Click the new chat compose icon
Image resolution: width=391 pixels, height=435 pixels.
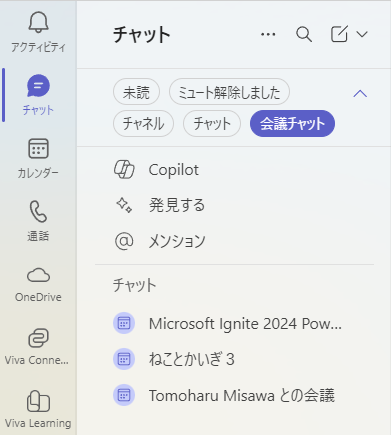pos(339,34)
